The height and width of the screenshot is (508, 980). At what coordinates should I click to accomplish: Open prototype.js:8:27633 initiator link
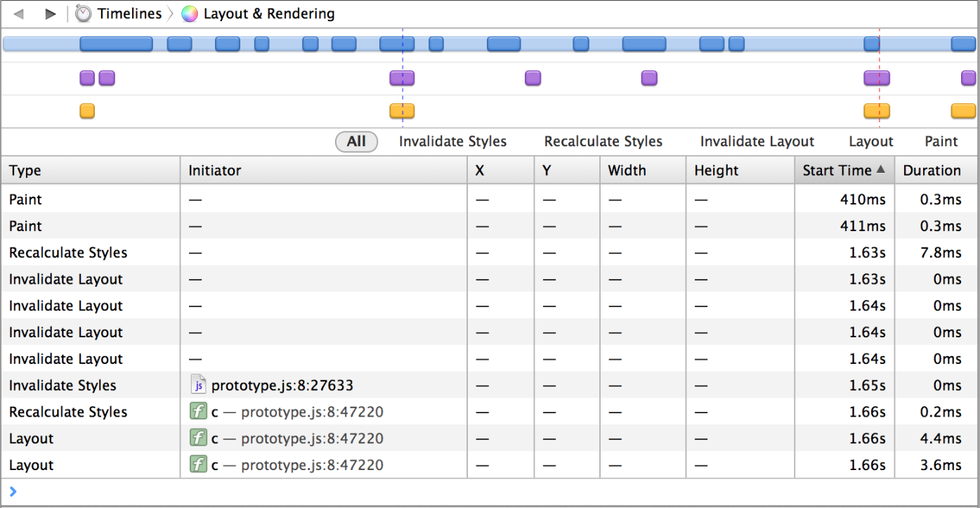point(282,385)
